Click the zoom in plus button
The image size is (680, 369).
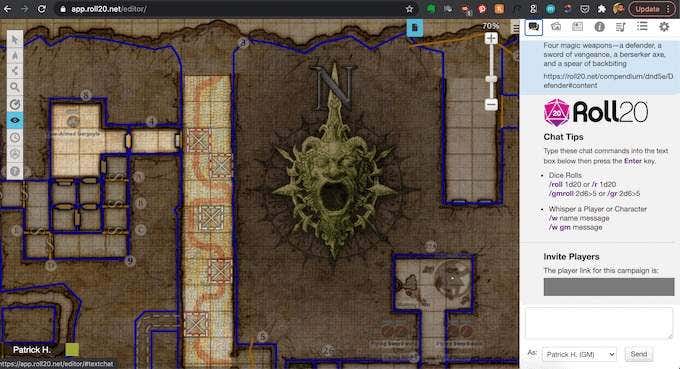(491, 39)
